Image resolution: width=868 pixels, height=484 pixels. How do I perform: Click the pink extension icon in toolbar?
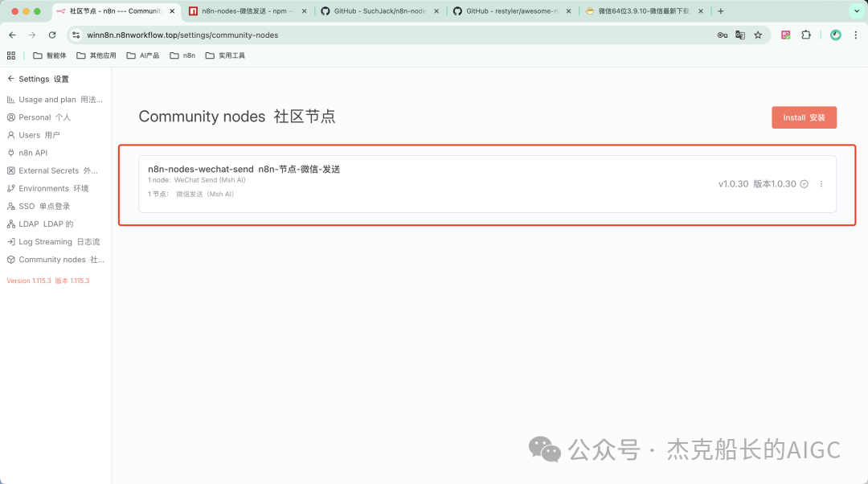[x=785, y=35]
